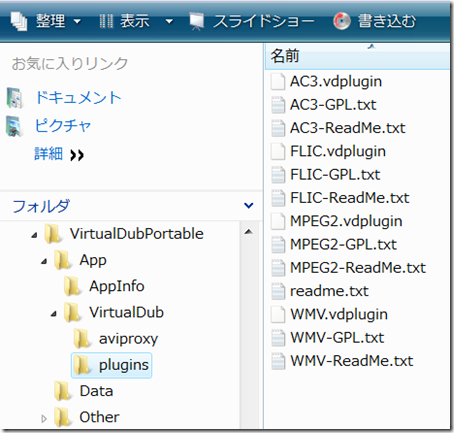The image size is (454, 433).
Task: Sort files by the 名前 column header
Action: pos(357,56)
